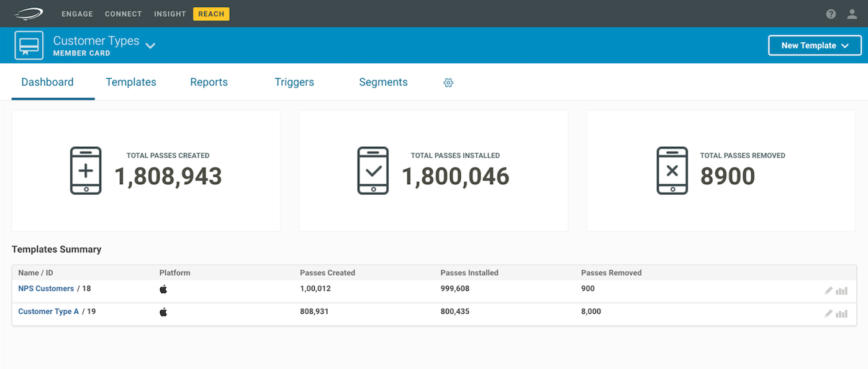The height and width of the screenshot is (369, 868).
Task: Click the 800,435 passes installed cell
Action: pos(455,311)
